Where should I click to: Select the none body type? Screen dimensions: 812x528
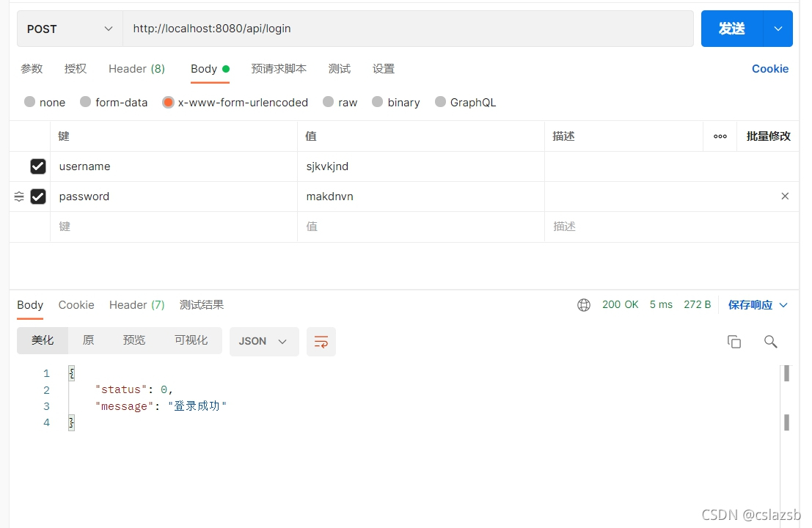point(29,102)
